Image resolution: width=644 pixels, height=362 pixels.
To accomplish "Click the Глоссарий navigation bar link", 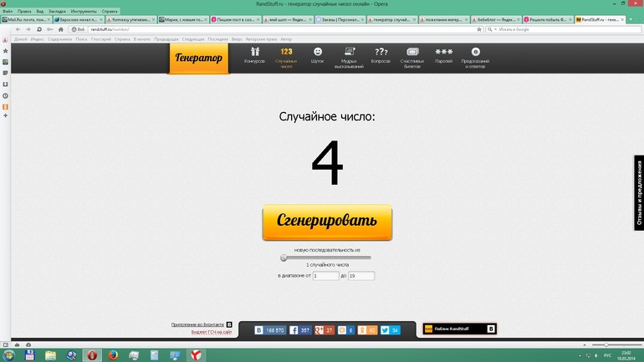I will point(101,39).
